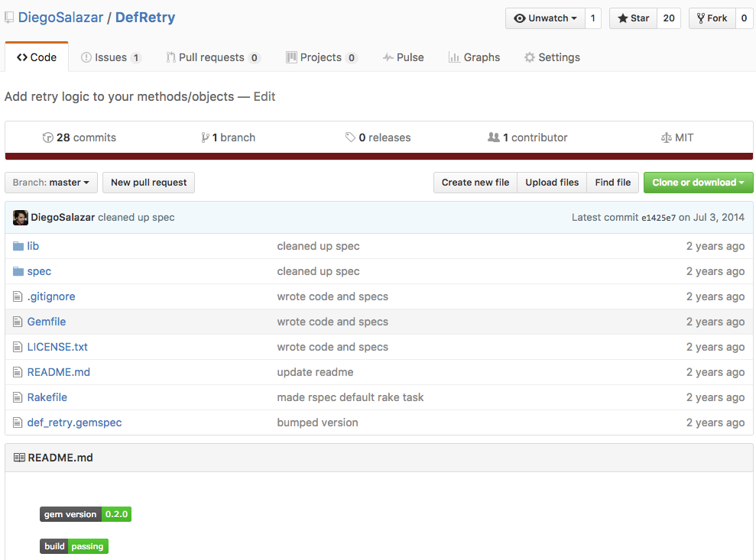The image size is (756, 560).
Task: Click the tag icon next to 0 releases
Action: 350,138
